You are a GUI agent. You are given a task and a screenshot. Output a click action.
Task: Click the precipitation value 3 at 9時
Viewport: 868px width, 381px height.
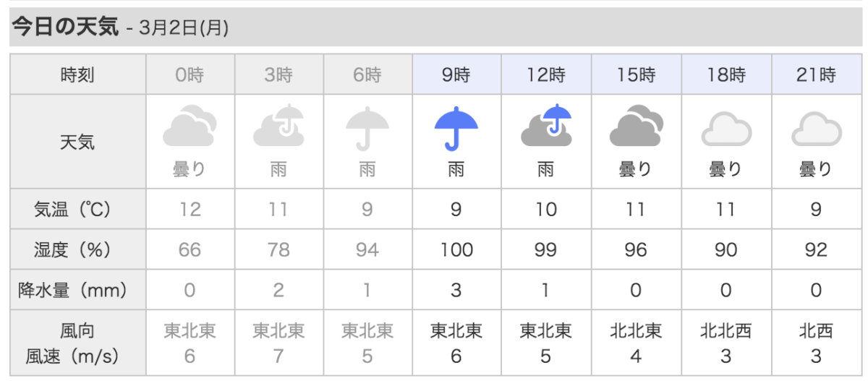[456, 291]
